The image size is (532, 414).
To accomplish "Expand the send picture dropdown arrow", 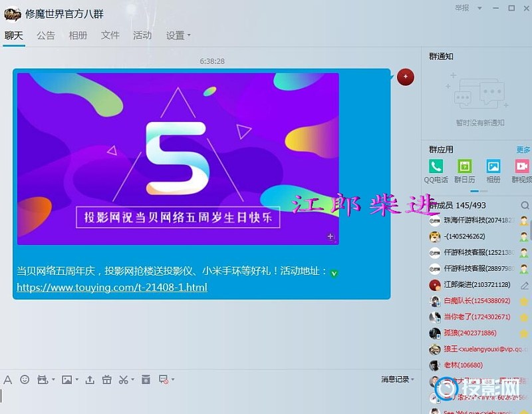I will click(77, 379).
